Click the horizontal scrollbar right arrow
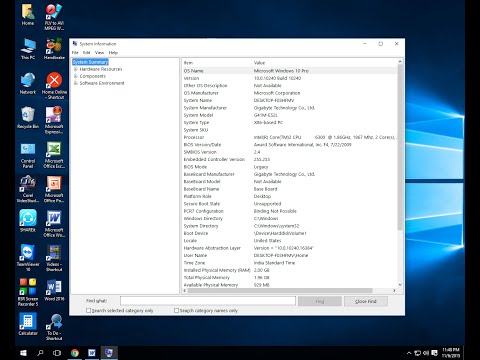480x360 pixels. coord(394,291)
